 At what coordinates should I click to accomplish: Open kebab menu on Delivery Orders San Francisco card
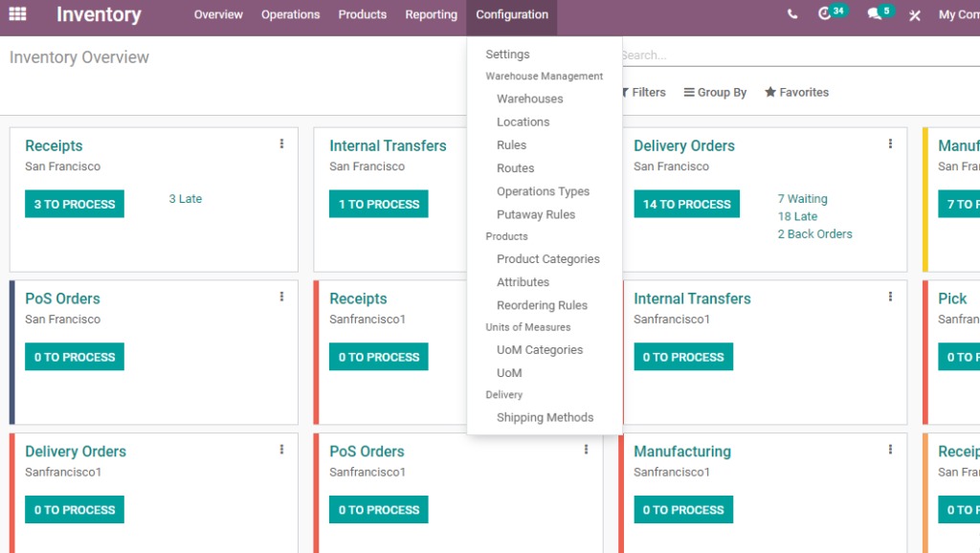(x=890, y=144)
